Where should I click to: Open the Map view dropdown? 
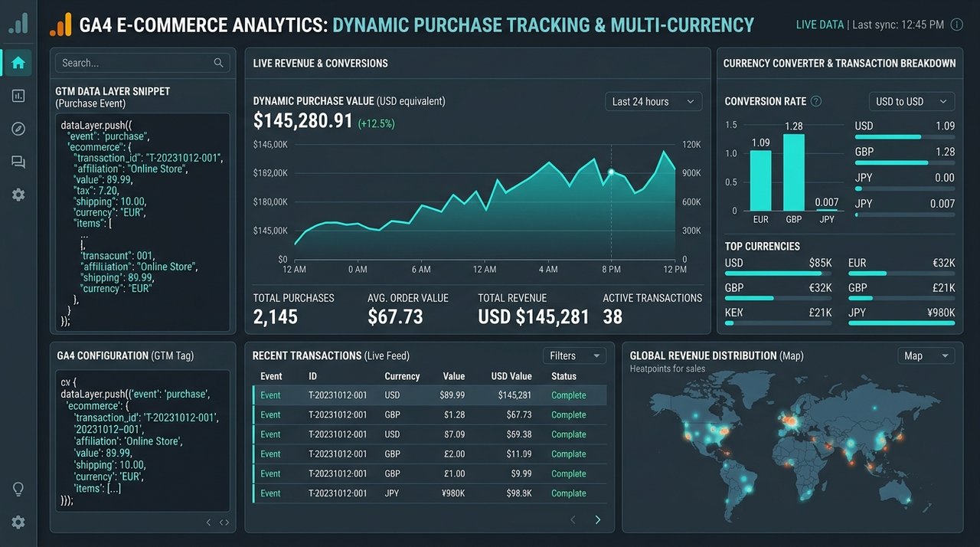tap(926, 355)
